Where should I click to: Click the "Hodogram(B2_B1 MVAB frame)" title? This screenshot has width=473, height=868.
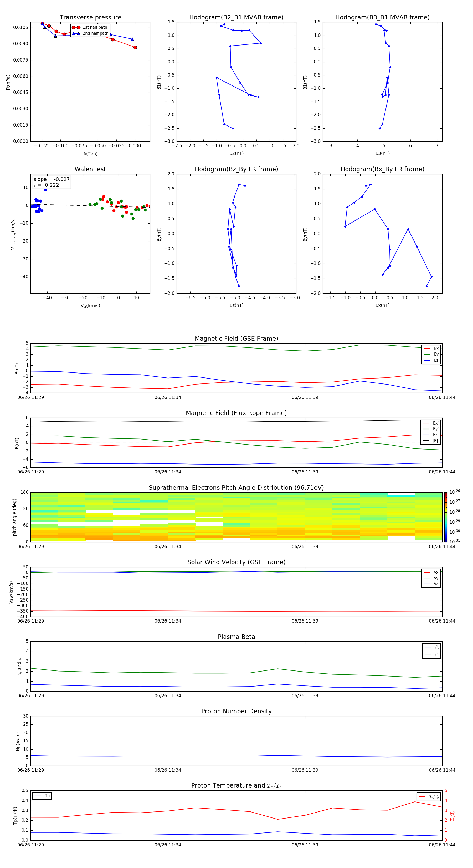[236, 18]
